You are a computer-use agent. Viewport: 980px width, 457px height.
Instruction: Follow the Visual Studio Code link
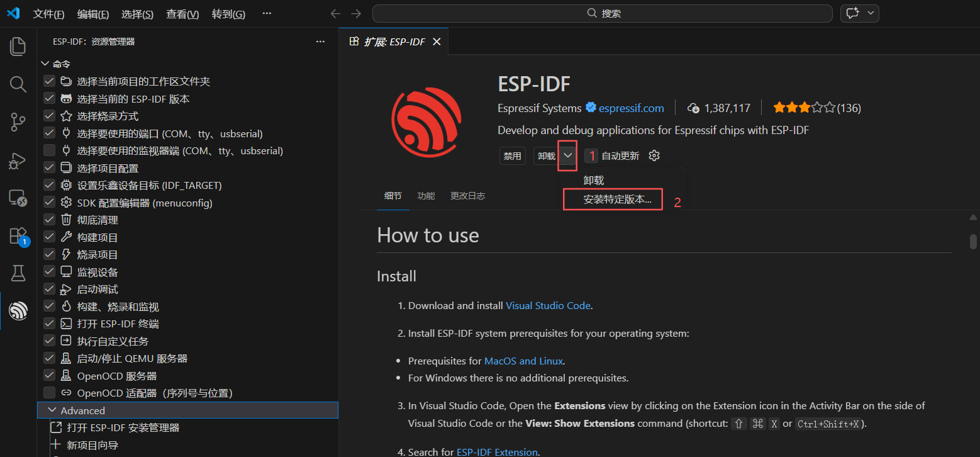(x=548, y=305)
